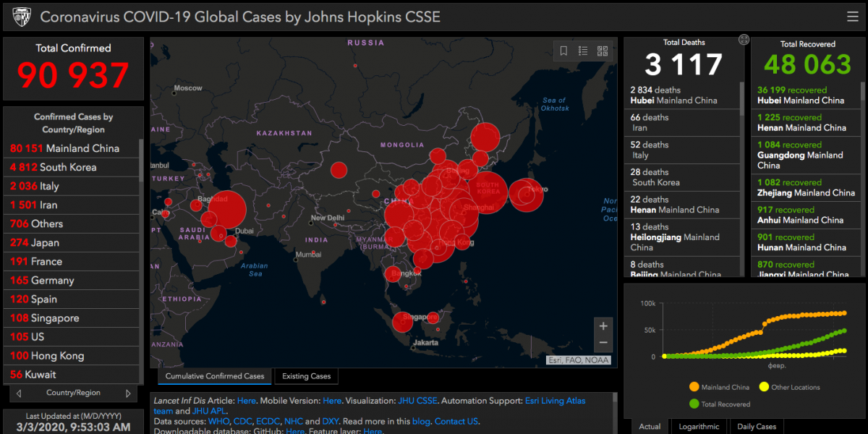Click 52 deaths Italy row
Viewport: 868px width, 434px height.
coord(681,150)
